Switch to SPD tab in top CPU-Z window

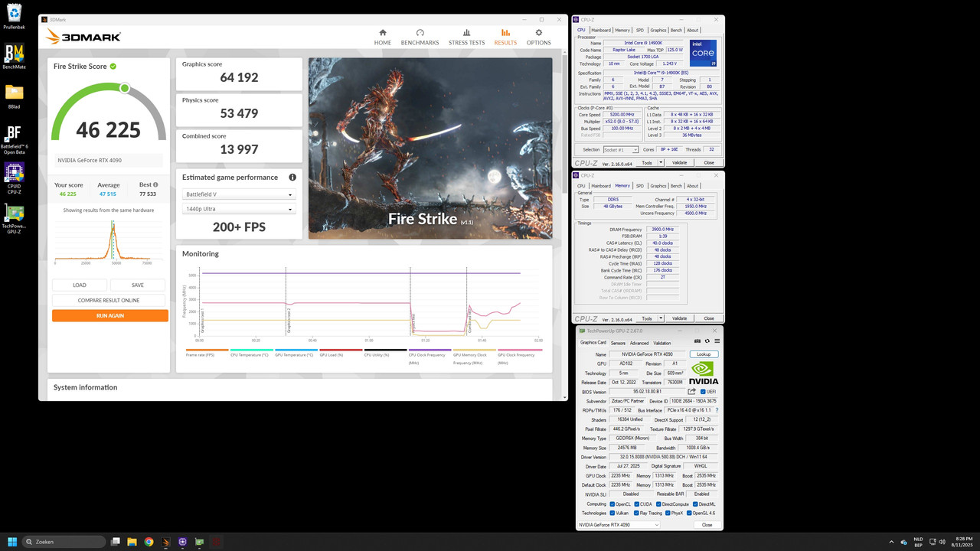(640, 30)
